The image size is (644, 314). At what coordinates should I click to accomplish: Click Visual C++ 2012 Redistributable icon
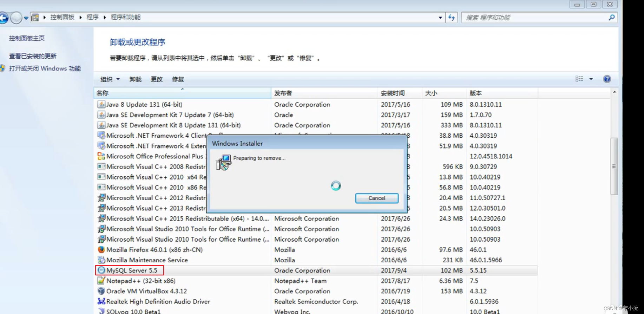101,198
